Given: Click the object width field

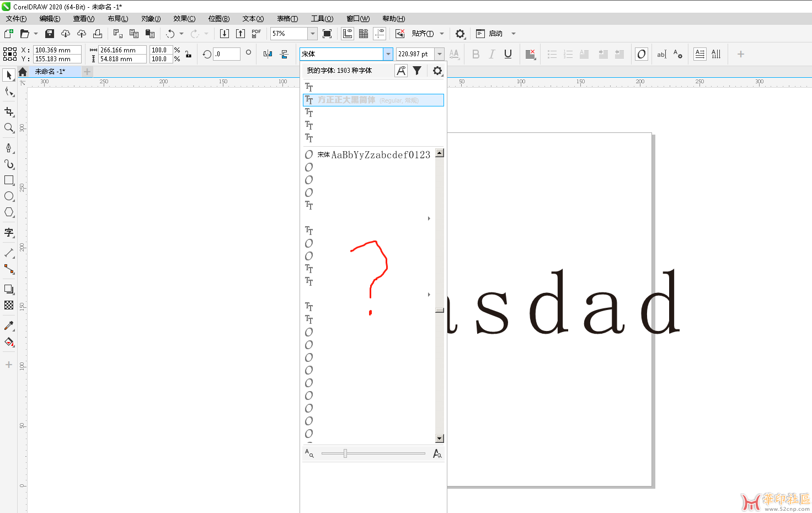Looking at the screenshot, I should pos(122,50).
